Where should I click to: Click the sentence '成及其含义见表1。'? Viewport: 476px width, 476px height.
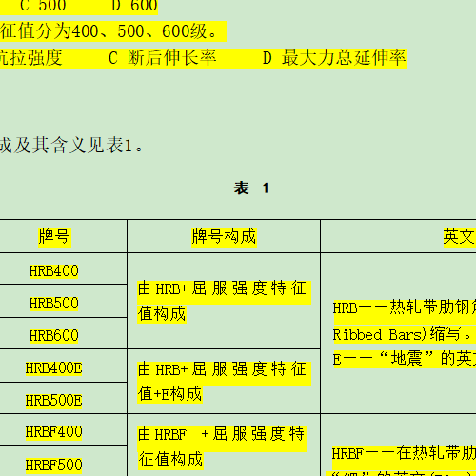tap(71, 146)
